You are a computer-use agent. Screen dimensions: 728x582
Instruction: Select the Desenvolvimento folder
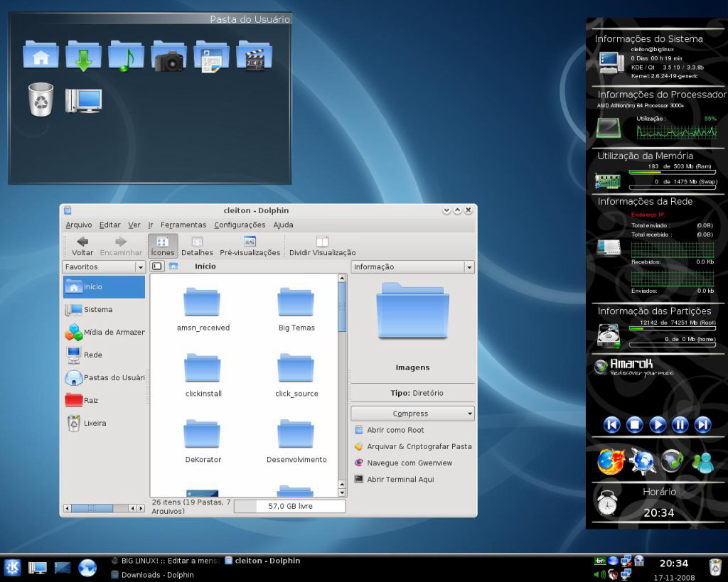click(x=296, y=441)
